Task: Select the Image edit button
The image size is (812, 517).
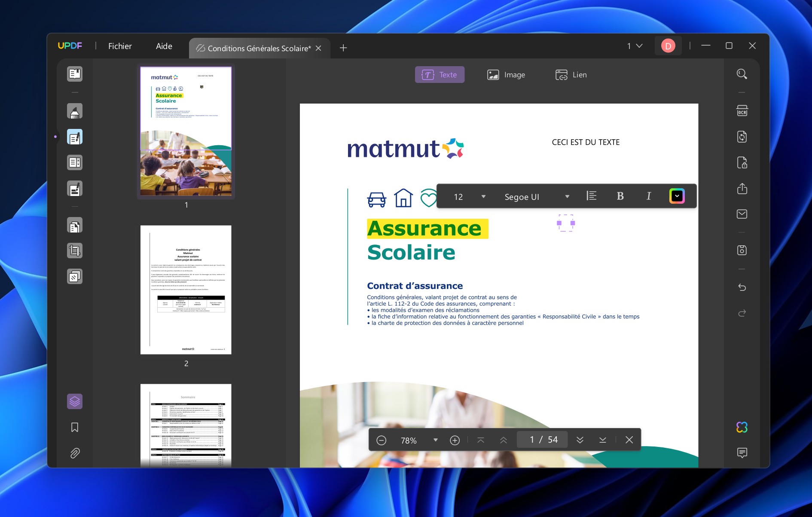Action: tap(506, 75)
